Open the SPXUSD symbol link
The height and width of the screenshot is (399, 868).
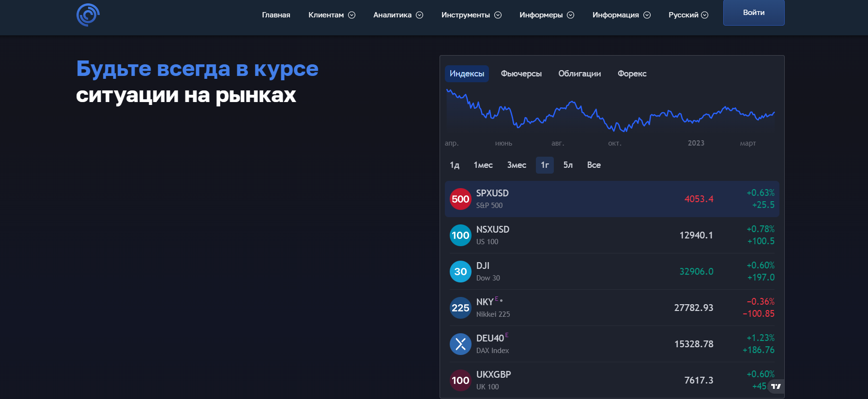click(x=492, y=193)
